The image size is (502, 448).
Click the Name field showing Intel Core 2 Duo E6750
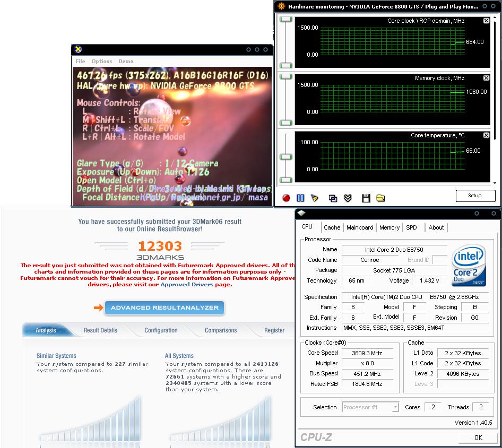(x=394, y=250)
